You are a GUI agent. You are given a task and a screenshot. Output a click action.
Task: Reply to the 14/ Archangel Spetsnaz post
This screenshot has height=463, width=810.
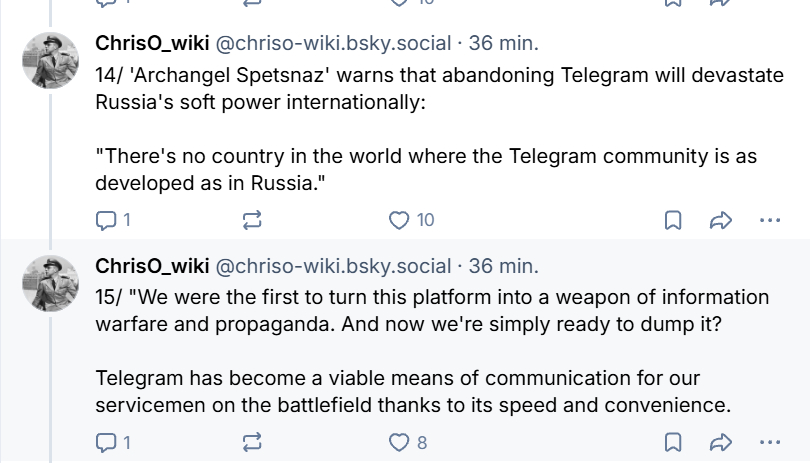(x=106, y=220)
